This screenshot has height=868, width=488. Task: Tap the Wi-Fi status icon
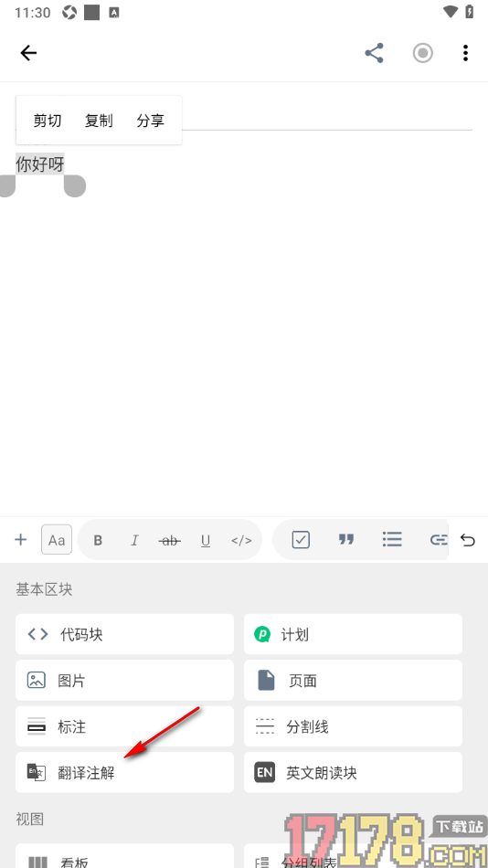pos(451,12)
